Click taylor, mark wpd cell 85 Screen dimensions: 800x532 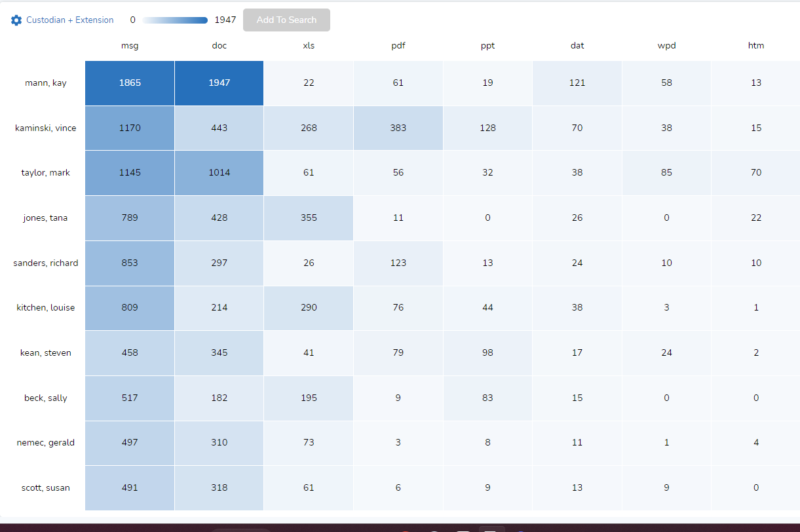click(x=666, y=173)
